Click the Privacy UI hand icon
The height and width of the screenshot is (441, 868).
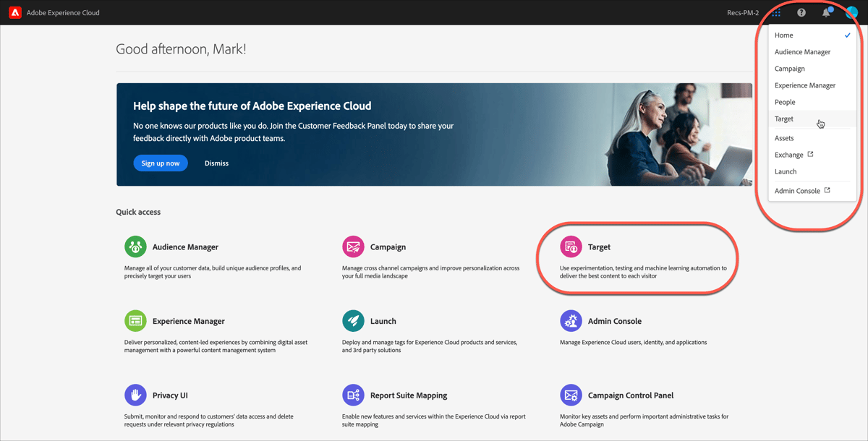135,395
